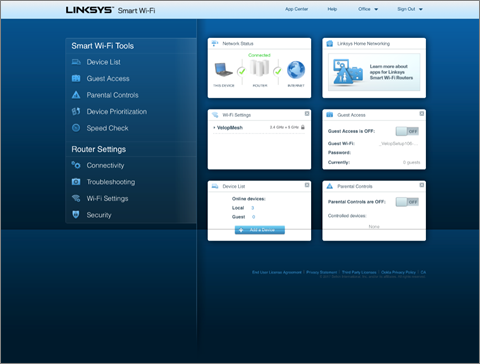
Task: Open the Sign Out dropdown menu
Action: [x=410, y=9]
